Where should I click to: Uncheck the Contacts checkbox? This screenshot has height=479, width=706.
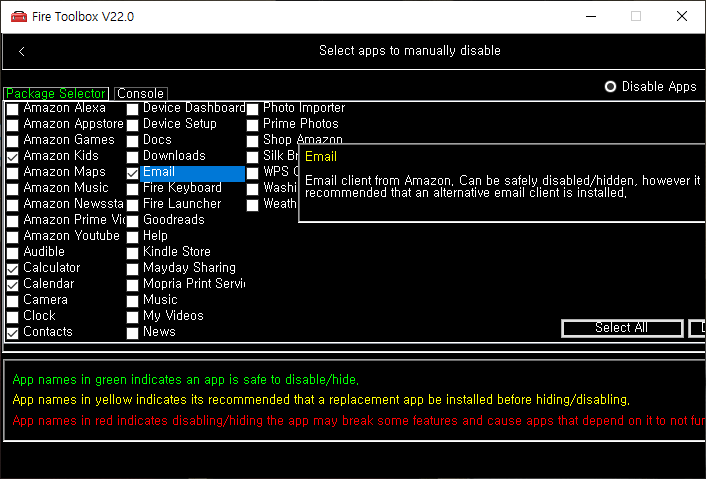(13, 333)
